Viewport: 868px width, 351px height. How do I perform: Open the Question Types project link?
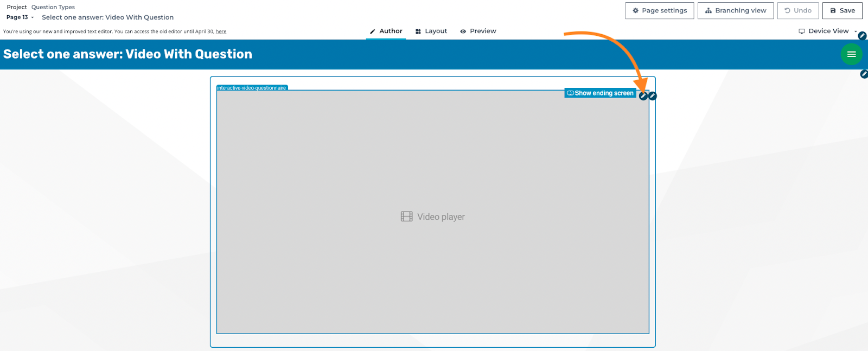(53, 7)
